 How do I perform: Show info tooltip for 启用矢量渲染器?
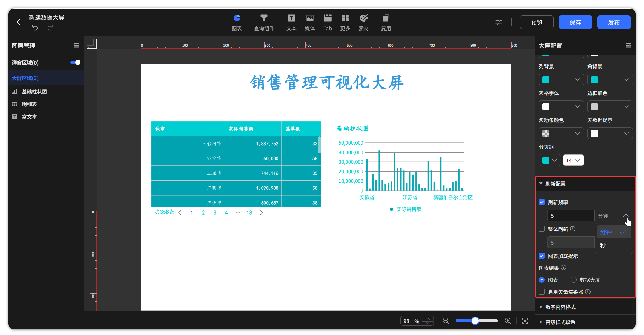pos(588,292)
